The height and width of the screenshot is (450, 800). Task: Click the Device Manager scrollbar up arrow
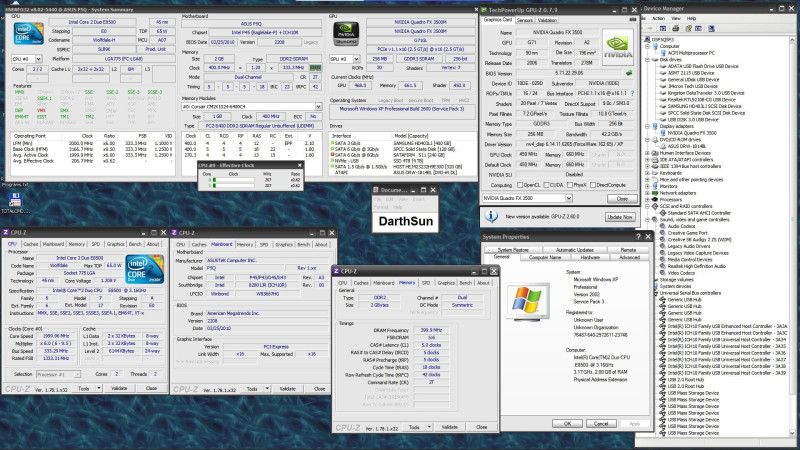[792, 40]
